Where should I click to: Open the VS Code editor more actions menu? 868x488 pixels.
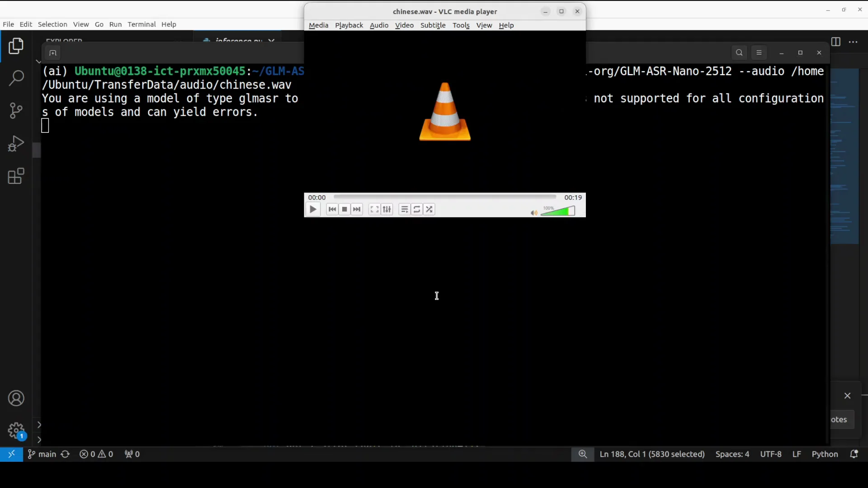[x=854, y=42]
